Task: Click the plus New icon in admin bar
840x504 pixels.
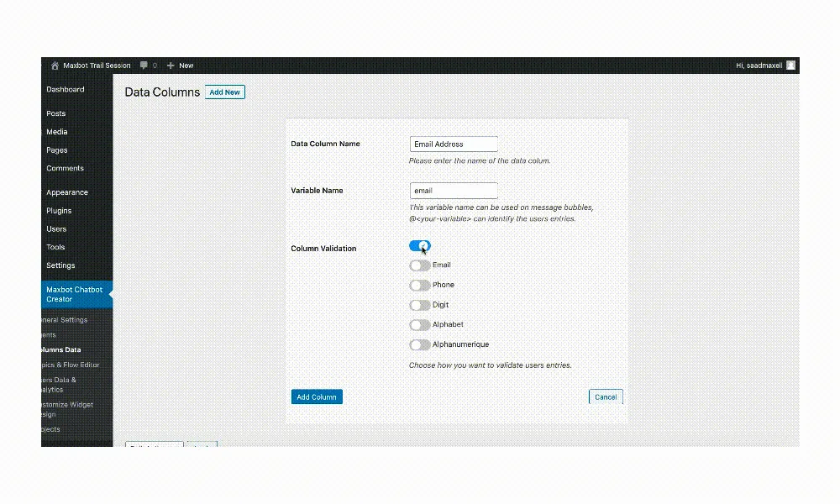Action: 171,66
